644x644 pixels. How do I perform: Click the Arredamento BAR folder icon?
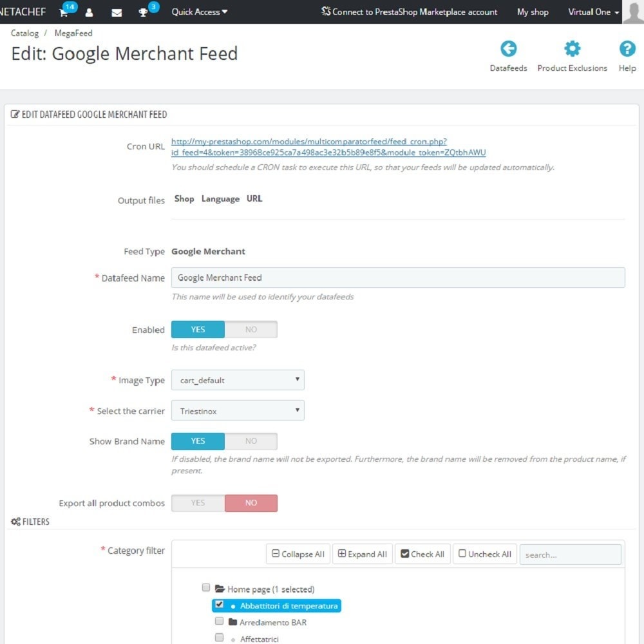[x=233, y=622]
